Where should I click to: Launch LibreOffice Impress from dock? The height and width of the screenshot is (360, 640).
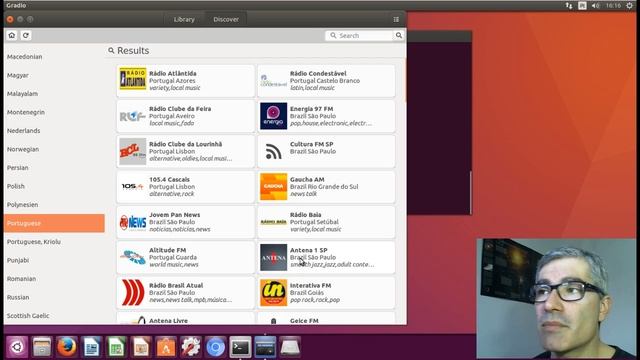(x=141, y=347)
